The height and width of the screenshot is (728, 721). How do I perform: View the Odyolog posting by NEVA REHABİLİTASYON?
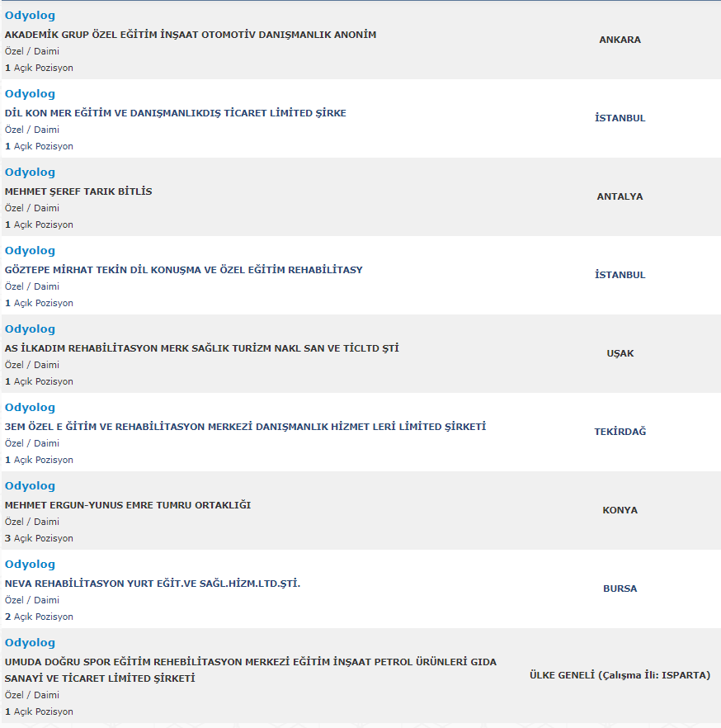(x=30, y=565)
